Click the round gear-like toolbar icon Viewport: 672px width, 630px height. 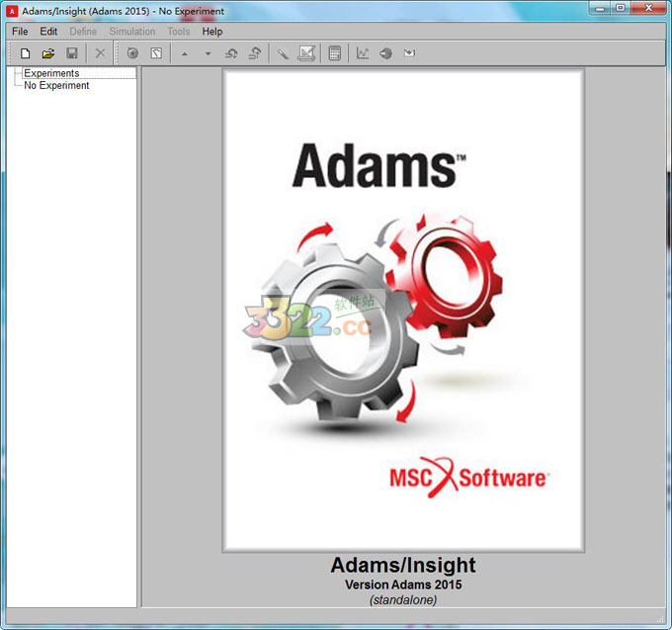point(385,53)
